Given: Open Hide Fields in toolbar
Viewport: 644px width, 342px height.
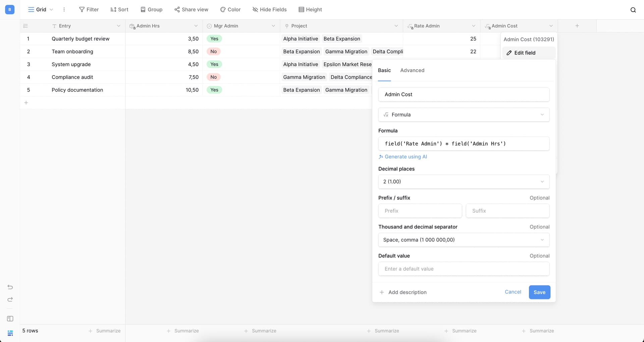Looking at the screenshot, I should [269, 9].
